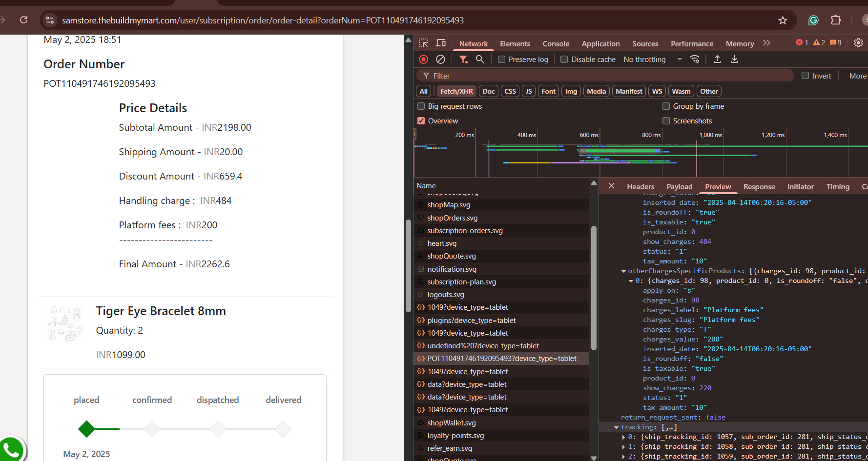Filter requests by WS type
Image resolution: width=868 pixels, height=461 pixels.
657,91
